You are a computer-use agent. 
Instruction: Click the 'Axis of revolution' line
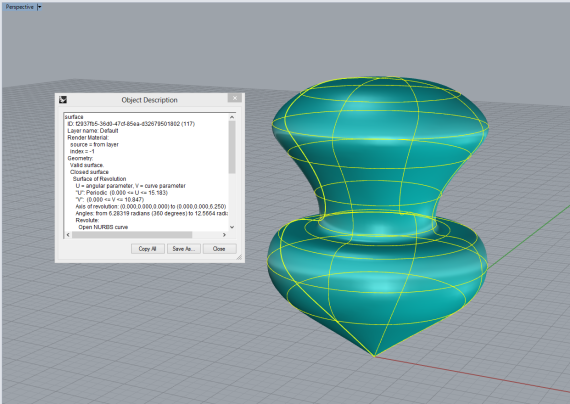(x=151, y=206)
